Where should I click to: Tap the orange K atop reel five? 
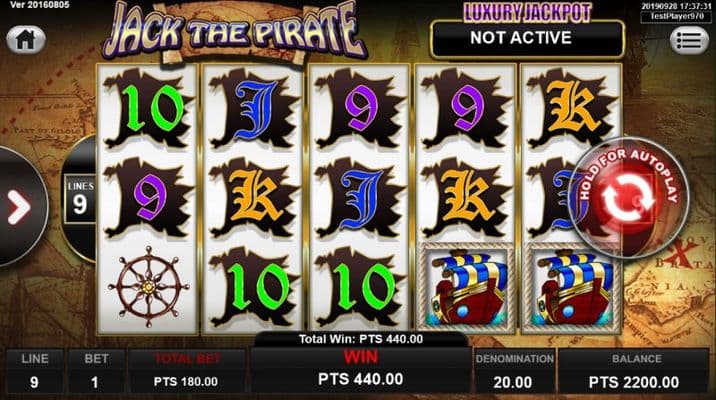[x=572, y=109]
